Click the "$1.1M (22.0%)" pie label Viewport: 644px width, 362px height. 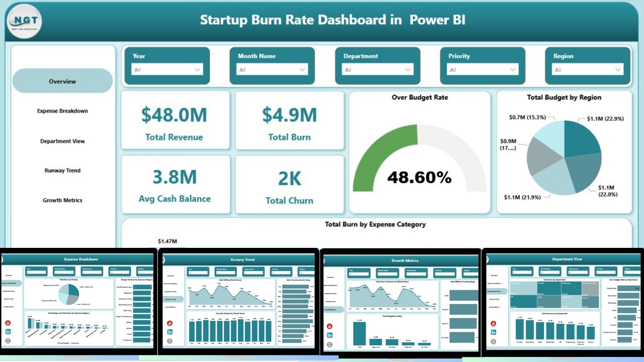607,191
